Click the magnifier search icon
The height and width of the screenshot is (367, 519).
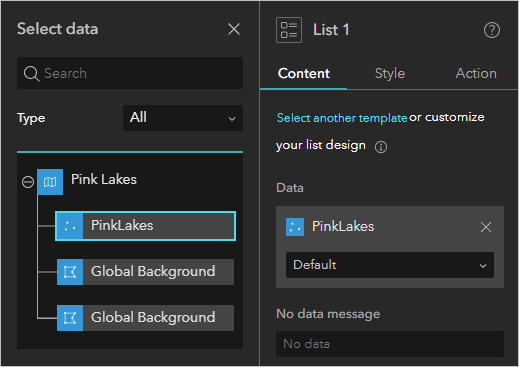[31, 73]
